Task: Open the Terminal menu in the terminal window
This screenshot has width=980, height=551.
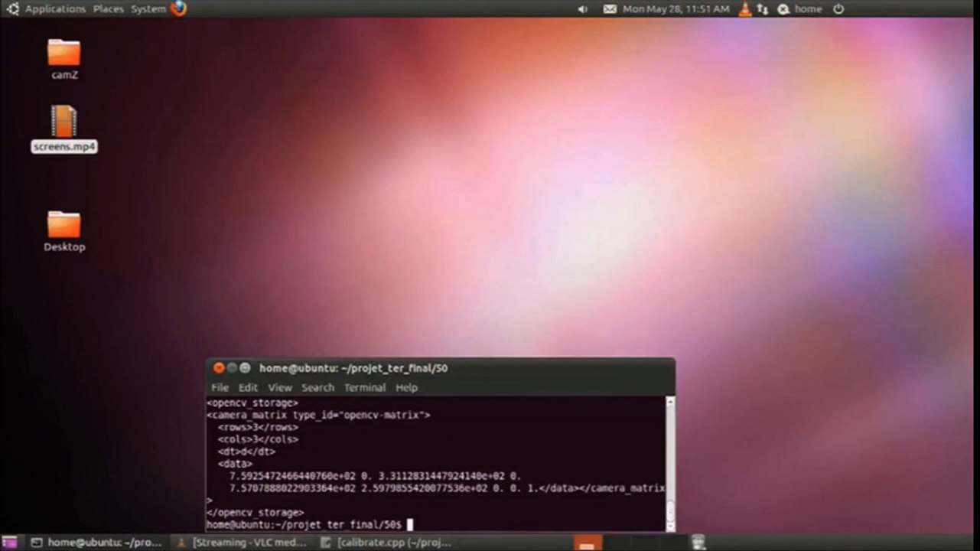Action: tap(365, 387)
